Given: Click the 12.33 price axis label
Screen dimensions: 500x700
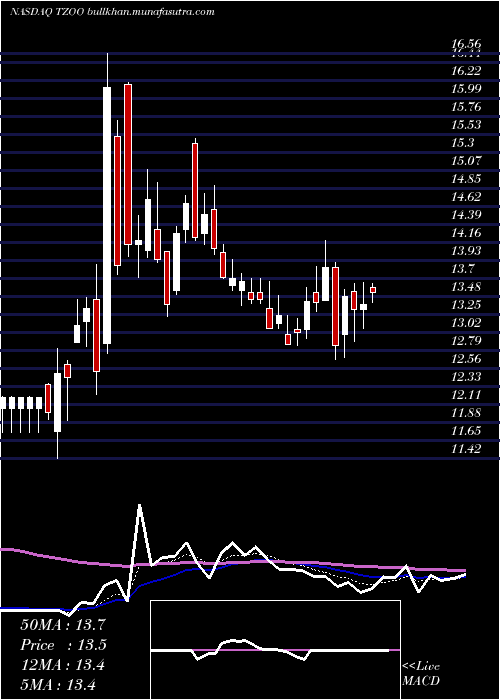Looking at the screenshot, I should (x=466, y=376).
